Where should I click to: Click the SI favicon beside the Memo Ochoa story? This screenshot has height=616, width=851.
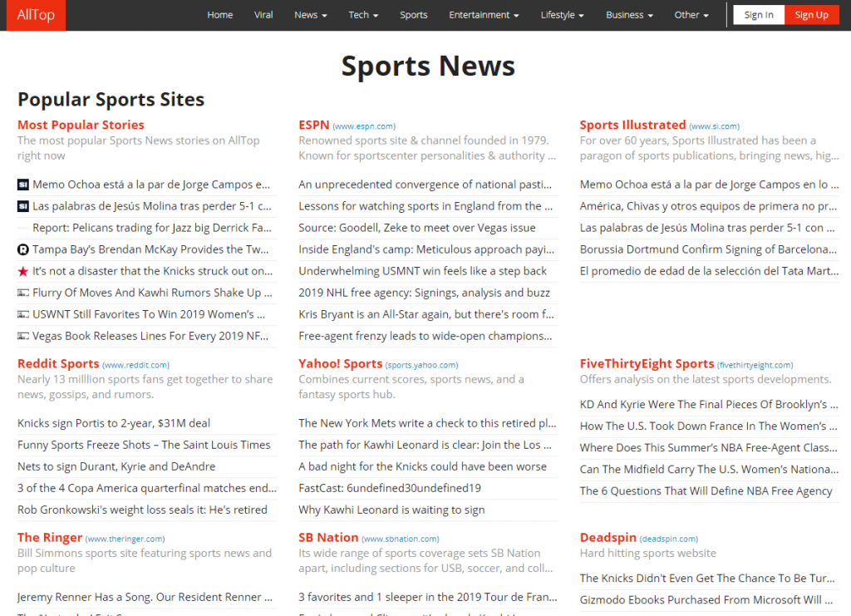[22, 185]
